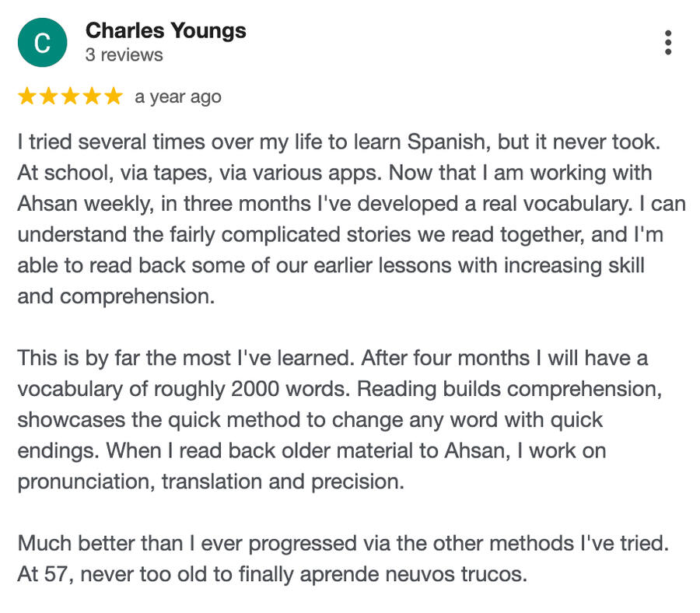Click the "a year ago" timestamp
Viewport: 700px width, 613px height.
178,97
